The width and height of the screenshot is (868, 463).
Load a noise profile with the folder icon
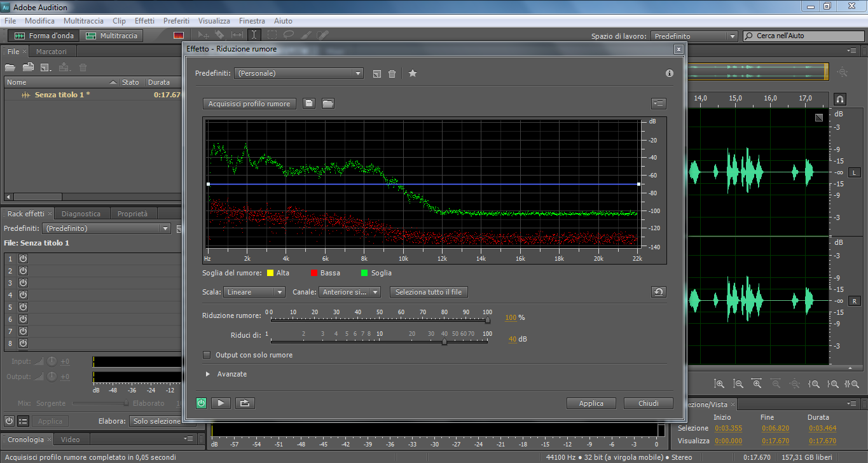pos(327,104)
